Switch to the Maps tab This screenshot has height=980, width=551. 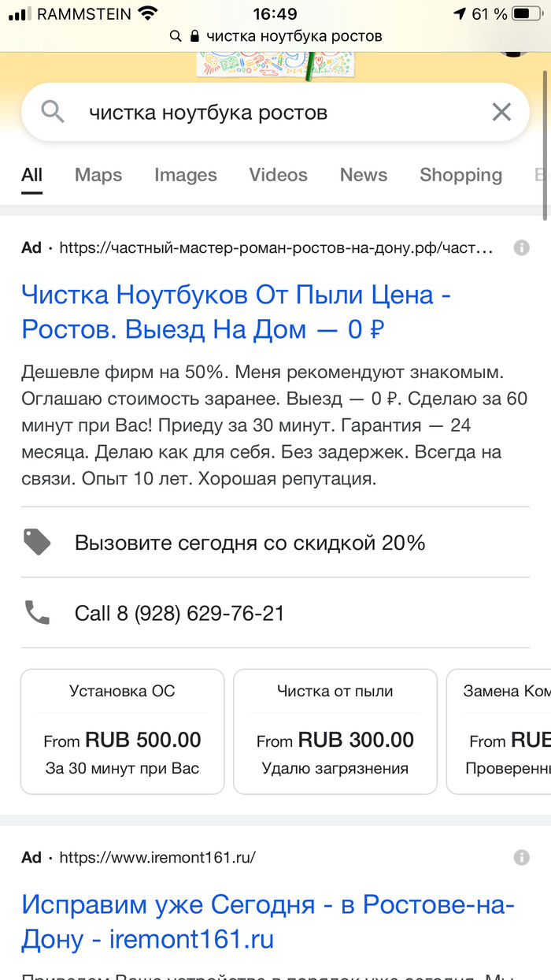[x=98, y=175]
